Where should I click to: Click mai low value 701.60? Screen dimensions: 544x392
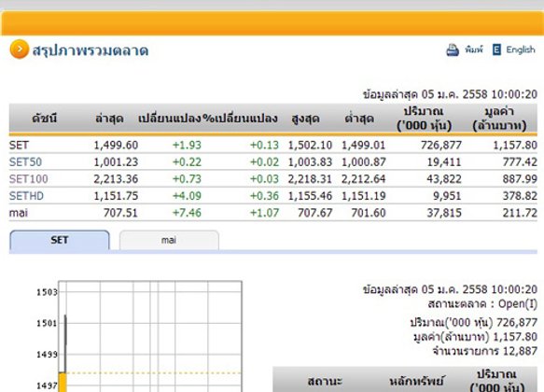(369, 213)
